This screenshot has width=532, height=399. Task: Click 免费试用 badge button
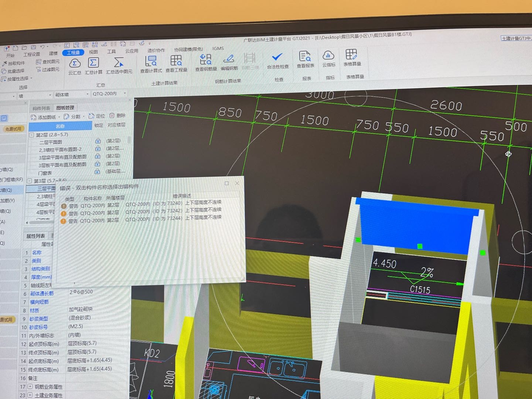(x=13, y=129)
